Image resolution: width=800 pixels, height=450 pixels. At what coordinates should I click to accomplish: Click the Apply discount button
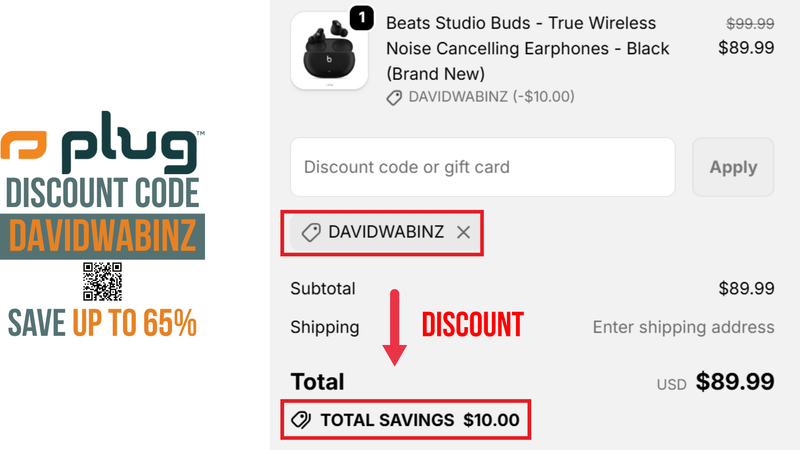(x=732, y=167)
